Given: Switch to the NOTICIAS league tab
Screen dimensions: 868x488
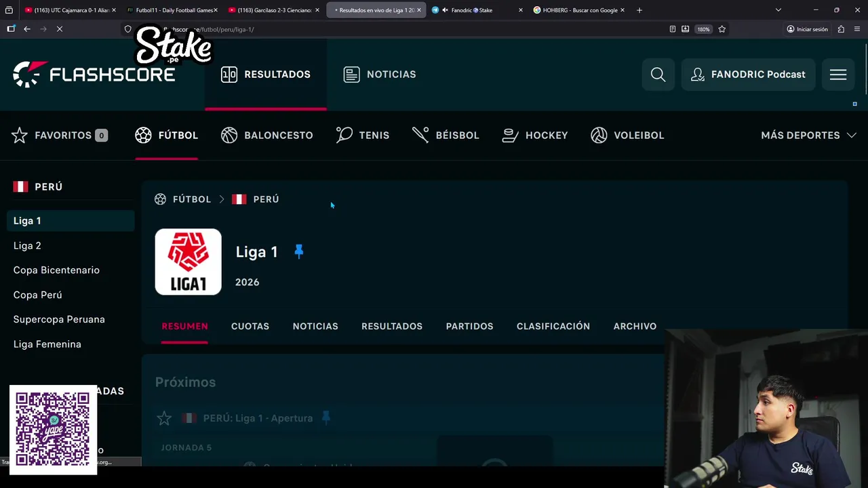Looking at the screenshot, I should click(315, 326).
